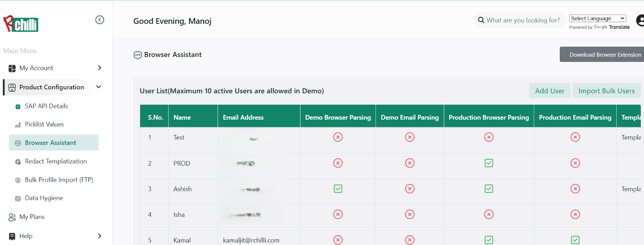Image resolution: width=644 pixels, height=245 pixels.
Task: Click the Add User button
Action: (549, 91)
